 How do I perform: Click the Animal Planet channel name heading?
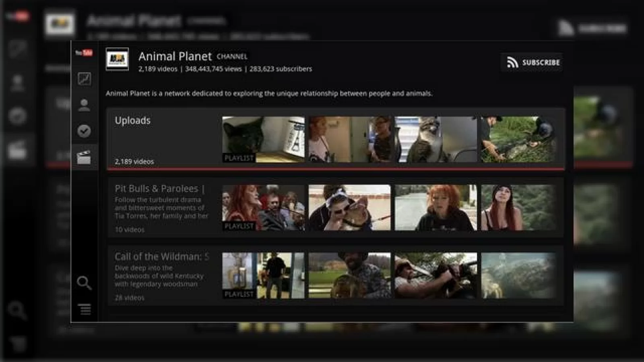(175, 56)
